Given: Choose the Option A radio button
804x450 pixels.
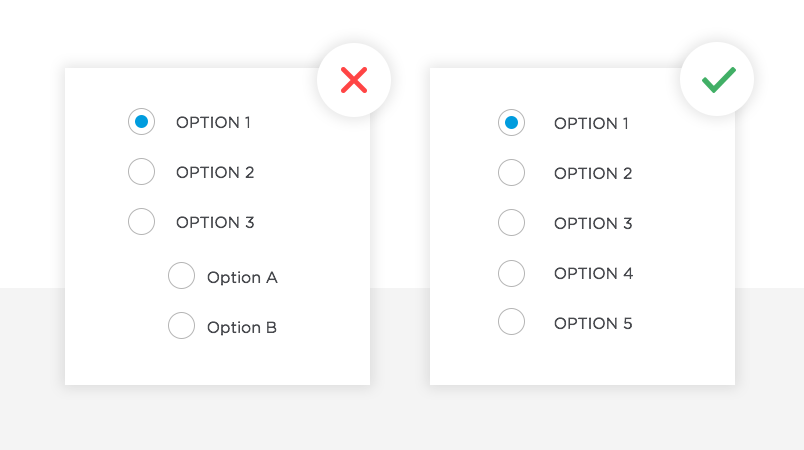Looking at the screenshot, I should pyautogui.click(x=182, y=276).
